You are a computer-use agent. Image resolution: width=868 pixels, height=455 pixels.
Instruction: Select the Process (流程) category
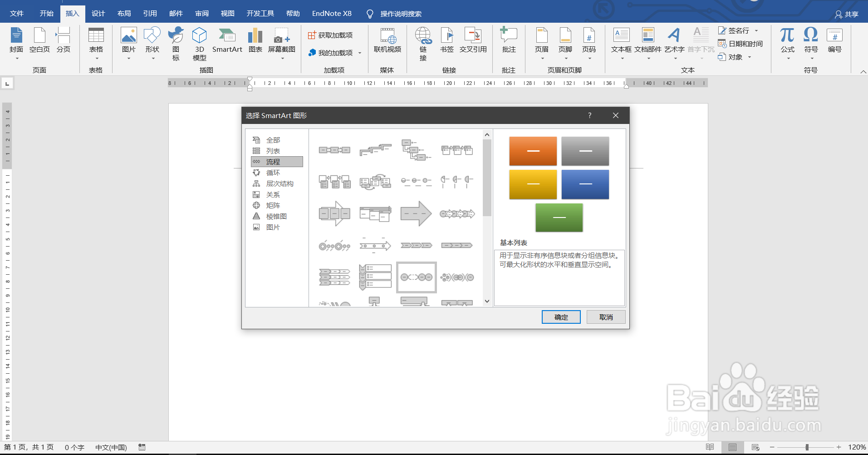click(277, 162)
